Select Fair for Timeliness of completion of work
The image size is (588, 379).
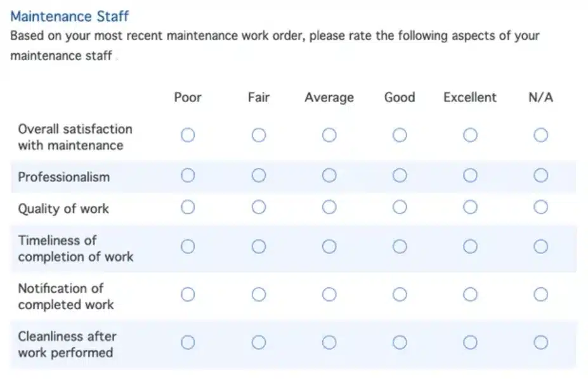(258, 247)
